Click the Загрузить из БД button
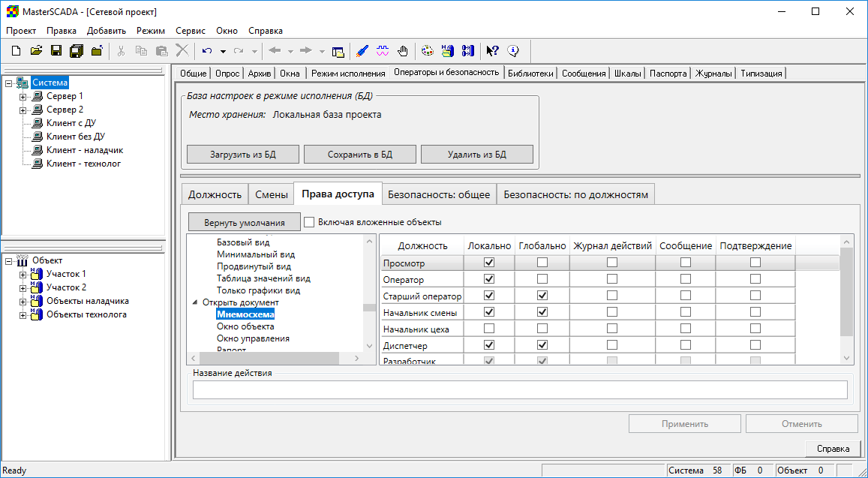 coord(243,155)
